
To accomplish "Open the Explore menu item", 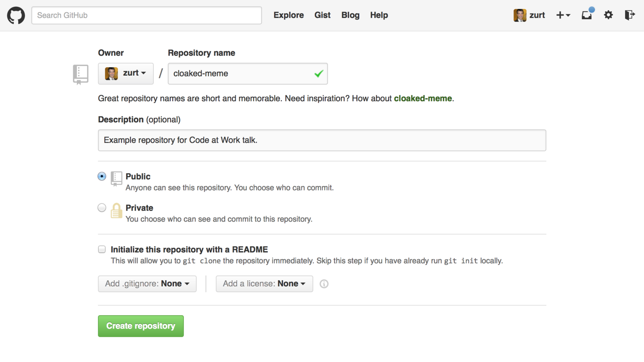I will coord(289,15).
